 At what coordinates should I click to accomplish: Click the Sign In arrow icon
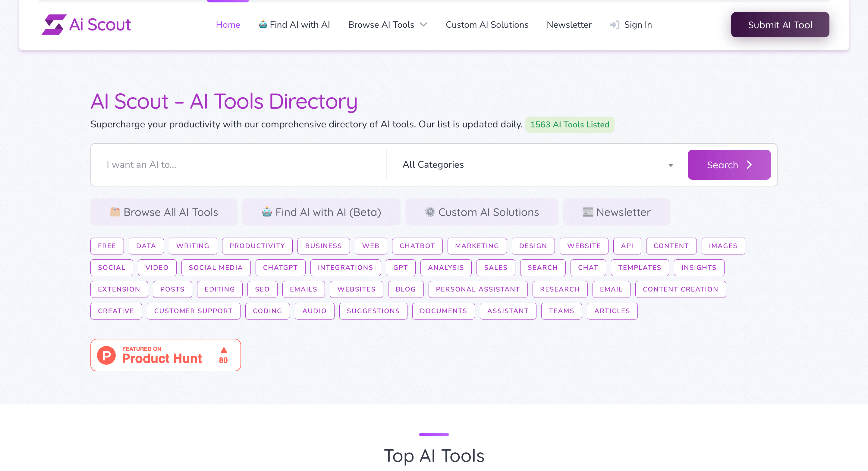[614, 25]
